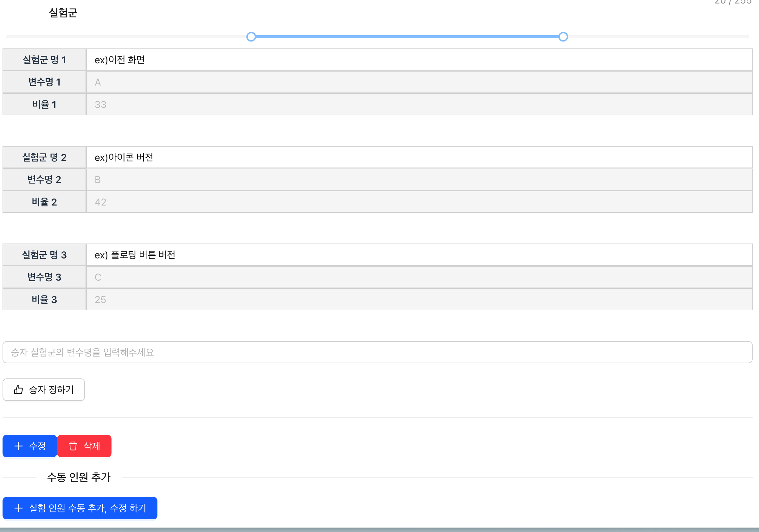Click the 비율 2 field showing 42

[x=419, y=202]
